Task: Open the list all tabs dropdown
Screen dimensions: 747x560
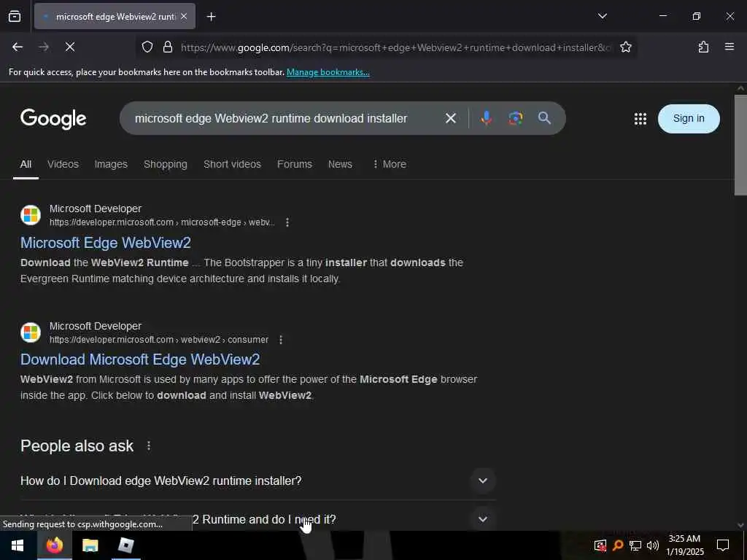Action: click(602, 16)
